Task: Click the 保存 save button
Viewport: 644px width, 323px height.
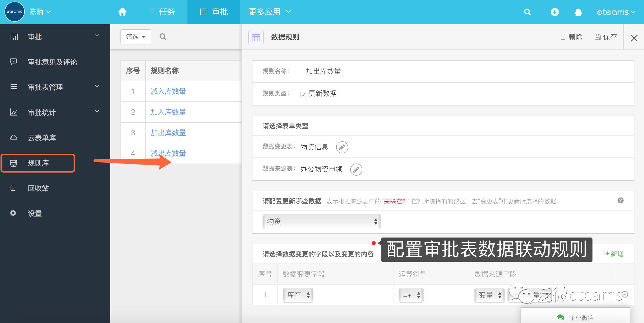Action: coord(606,37)
